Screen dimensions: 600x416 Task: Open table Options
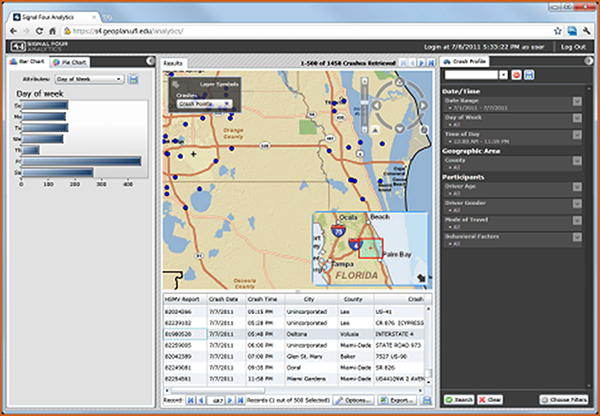pyautogui.click(x=354, y=400)
